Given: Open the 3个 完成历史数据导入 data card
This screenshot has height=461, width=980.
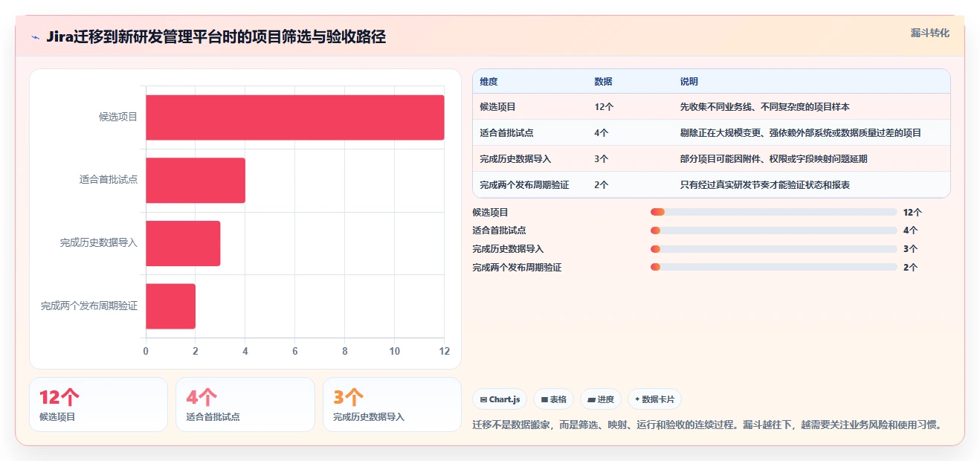Looking at the screenshot, I should click(392, 404).
